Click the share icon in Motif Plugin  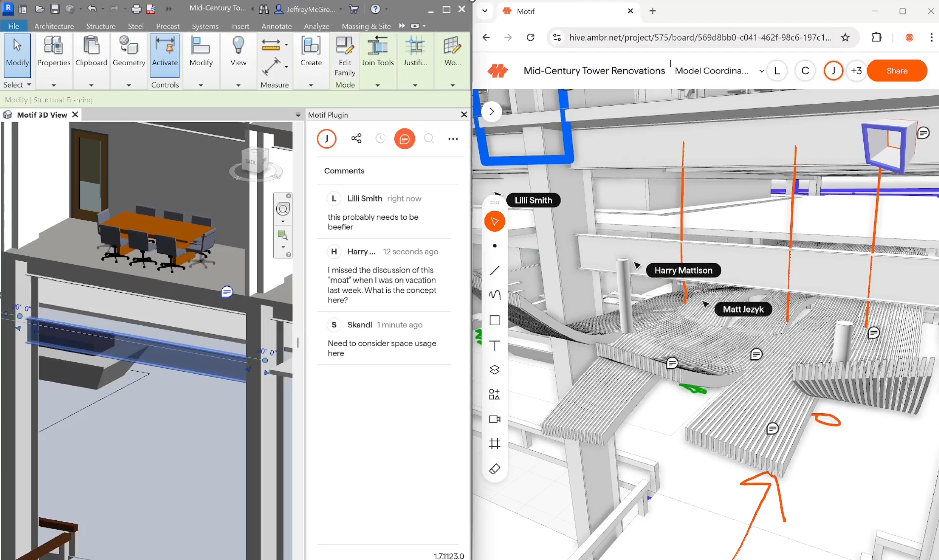pos(356,139)
